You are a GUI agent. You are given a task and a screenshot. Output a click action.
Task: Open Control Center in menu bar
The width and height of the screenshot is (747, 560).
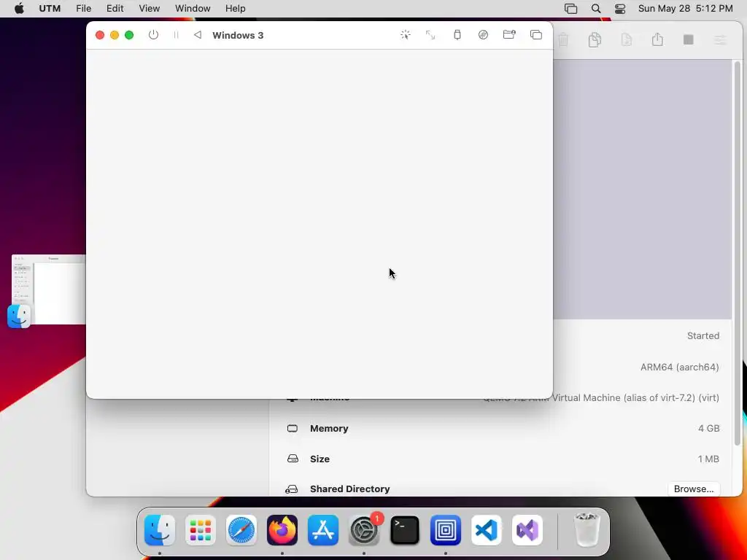[x=620, y=9]
